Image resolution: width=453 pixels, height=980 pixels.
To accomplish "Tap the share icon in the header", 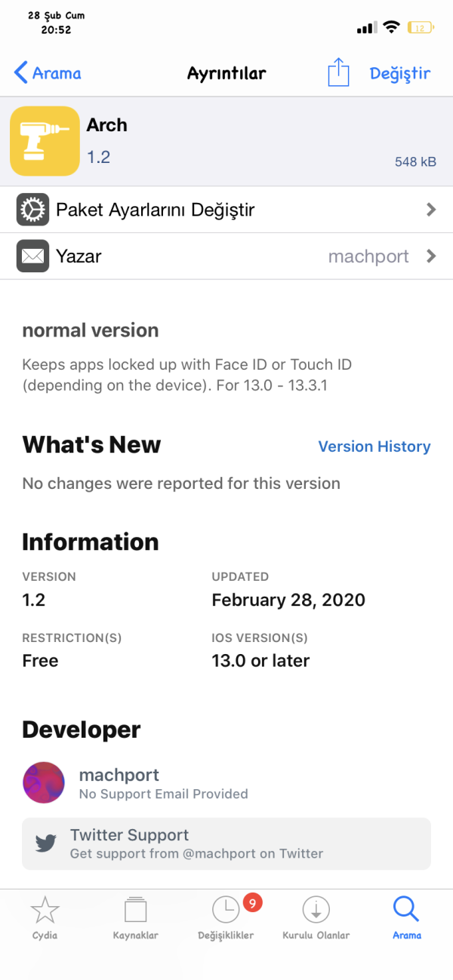I will pos(339,72).
